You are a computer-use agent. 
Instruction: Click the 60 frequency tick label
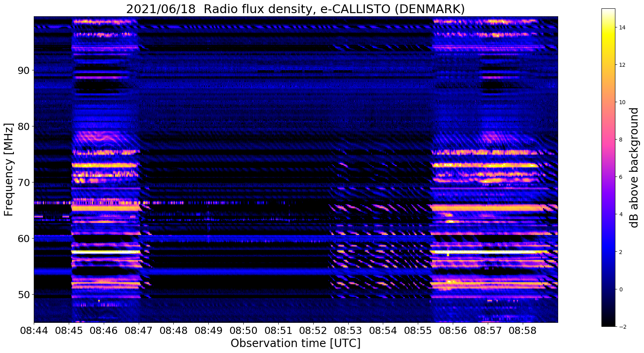pyautogui.click(x=23, y=239)
